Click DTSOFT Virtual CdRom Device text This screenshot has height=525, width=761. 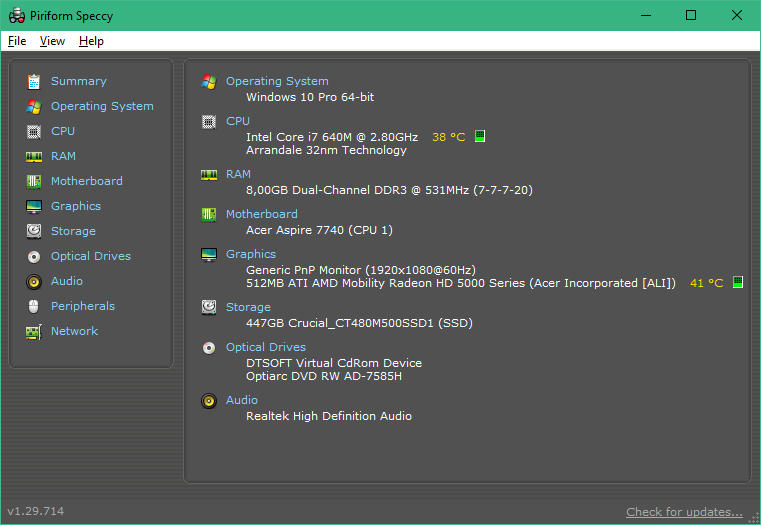pos(333,363)
